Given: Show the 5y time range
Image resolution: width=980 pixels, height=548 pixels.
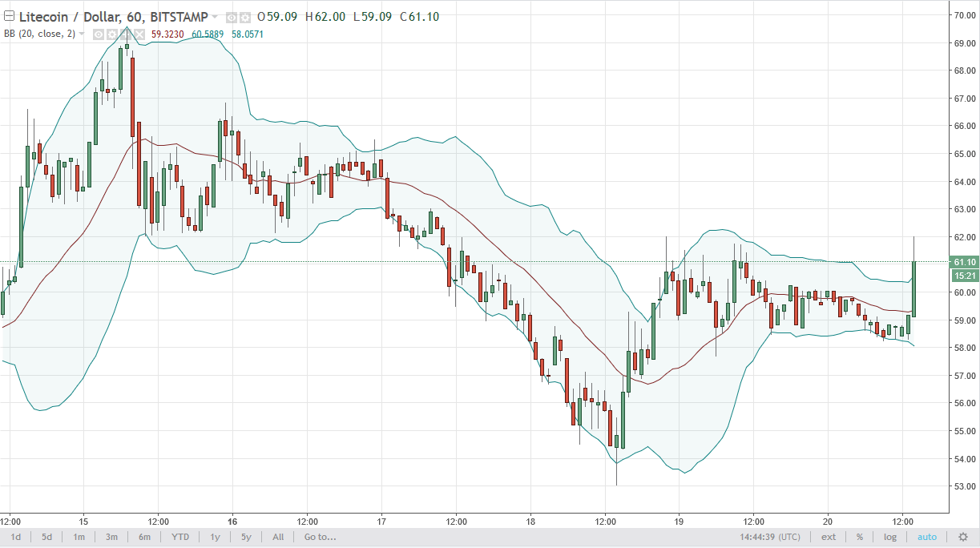Looking at the screenshot, I should tap(246, 537).
